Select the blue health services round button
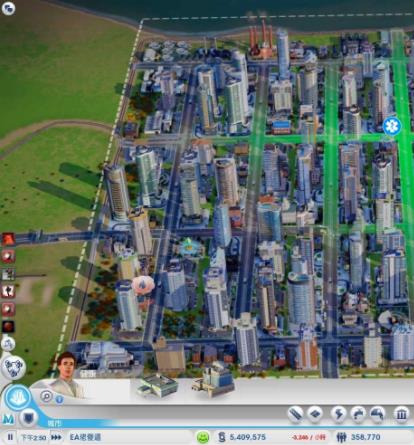This screenshot has width=414, height=445. pos(18,397)
